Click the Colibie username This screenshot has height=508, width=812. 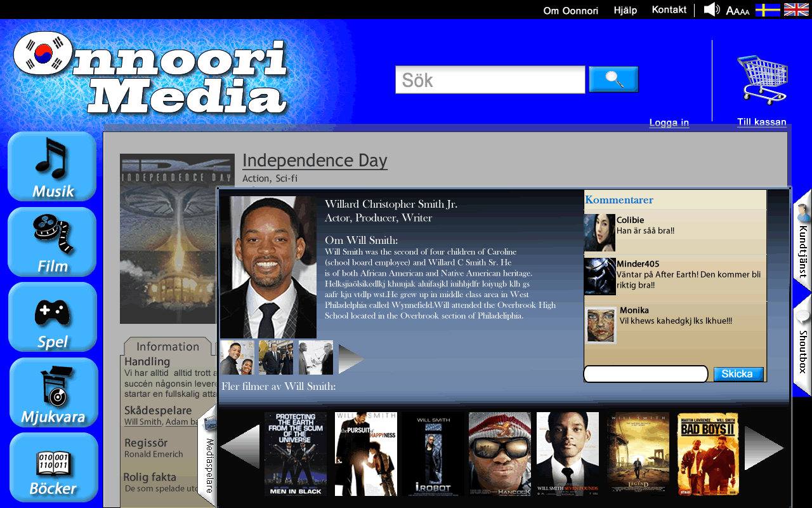pos(630,220)
